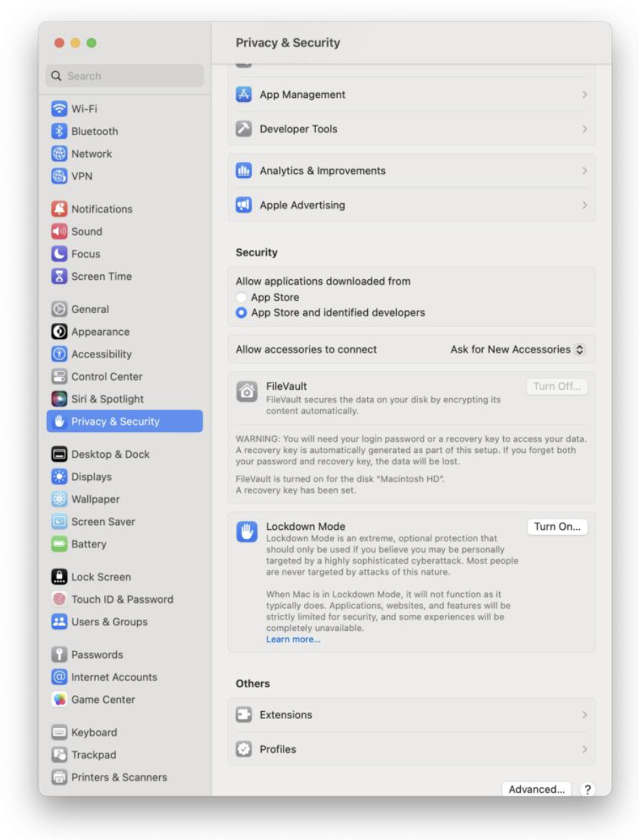The image size is (639, 840).
Task: Click the Screen Time hourglass icon
Action: (x=59, y=276)
